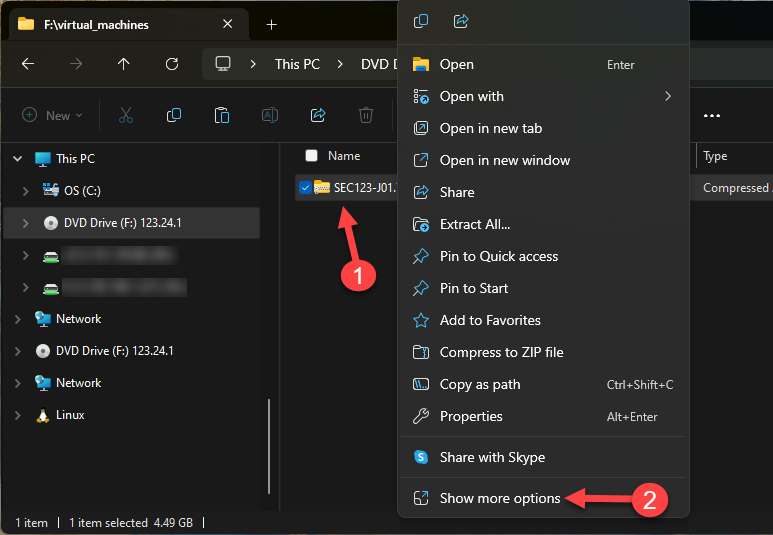Image resolution: width=773 pixels, height=535 pixels.
Task: Collapse the This PC tree node
Action: pyautogui.click(x=16, y=158)
